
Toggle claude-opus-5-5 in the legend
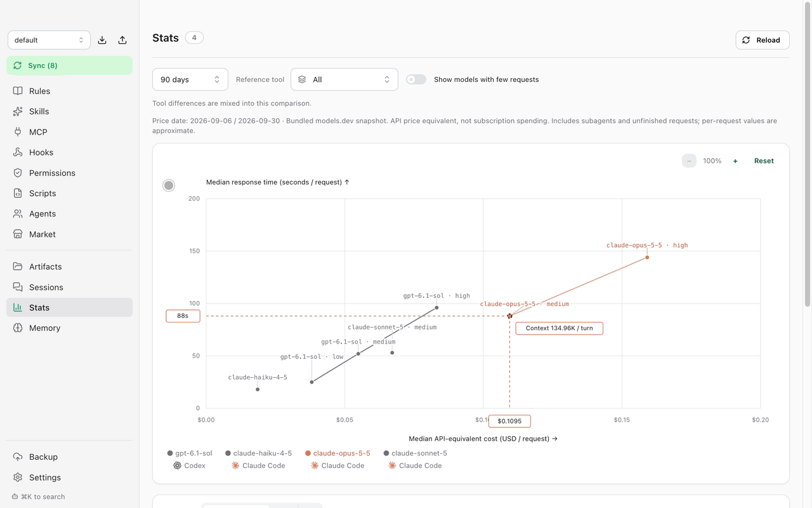[x=337, y=453]
